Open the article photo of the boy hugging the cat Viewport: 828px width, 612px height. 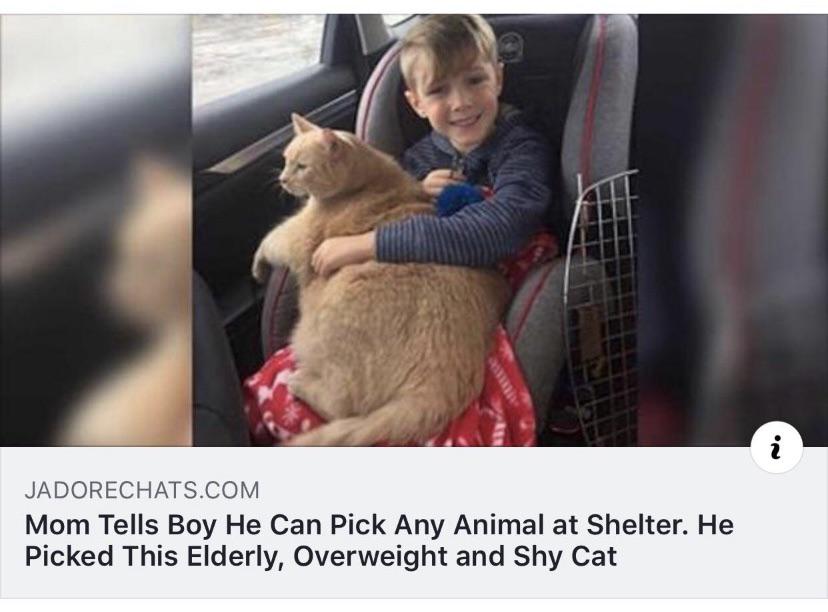point(415,230)
